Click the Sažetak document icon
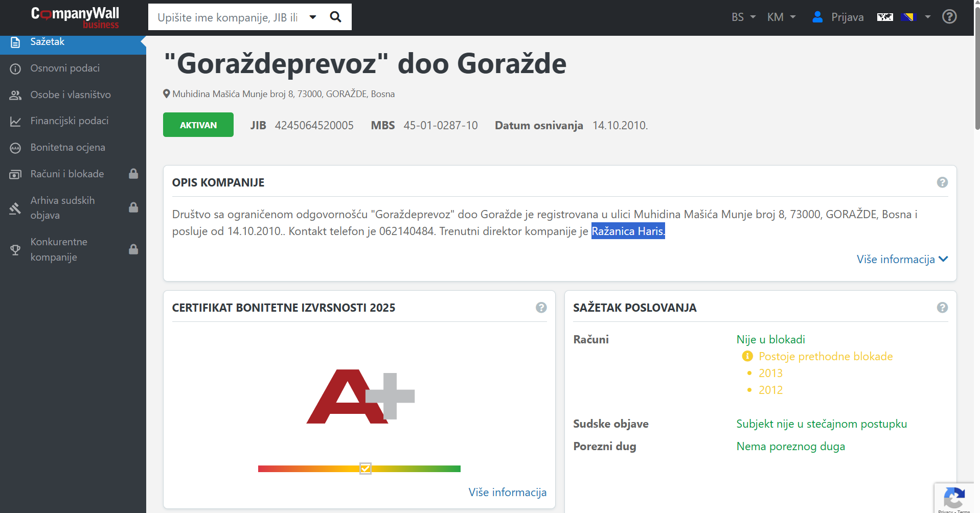 click(x=15, y=42)
